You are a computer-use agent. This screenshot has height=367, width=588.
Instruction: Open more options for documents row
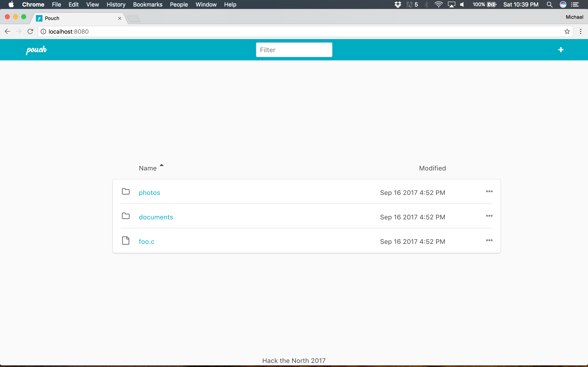(489, 216)
